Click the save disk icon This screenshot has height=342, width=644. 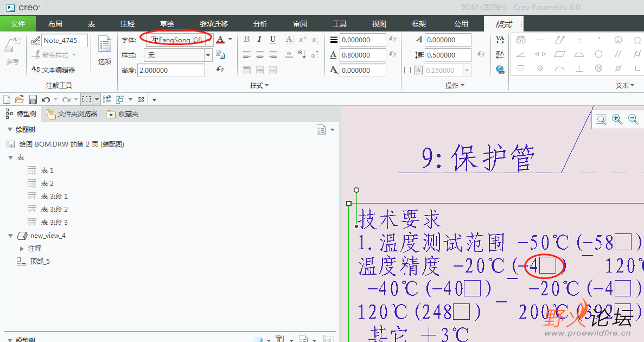point(33,99)
